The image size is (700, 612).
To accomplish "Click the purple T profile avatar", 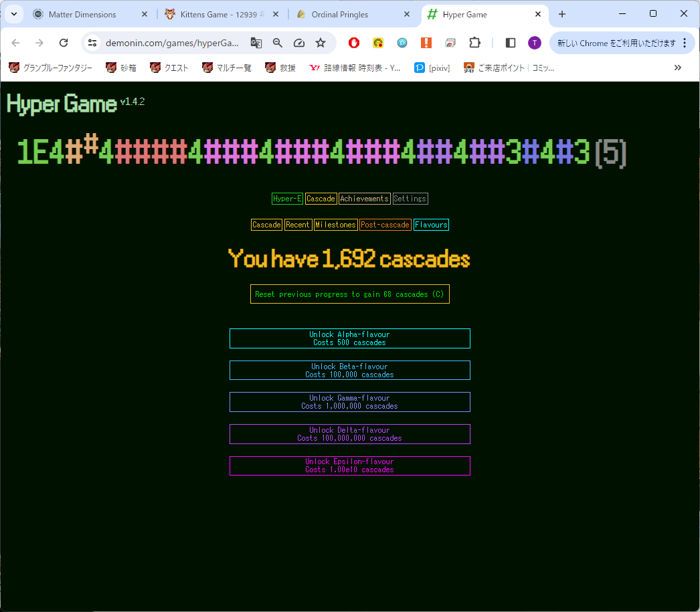I will coord(534,42).
